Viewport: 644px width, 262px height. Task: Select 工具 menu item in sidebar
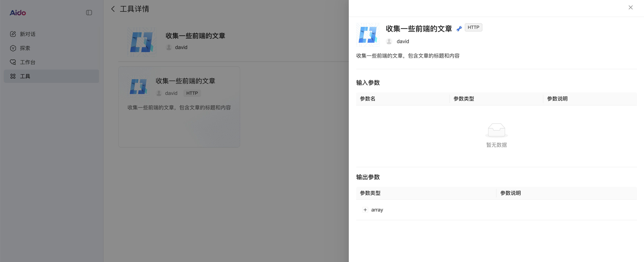[x=25, y=76]
